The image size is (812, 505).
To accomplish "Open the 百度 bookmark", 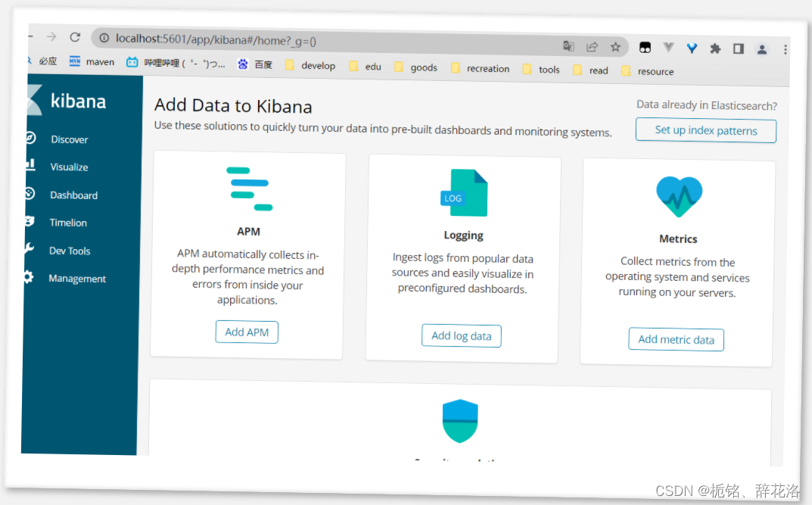I will click(255, 64).
